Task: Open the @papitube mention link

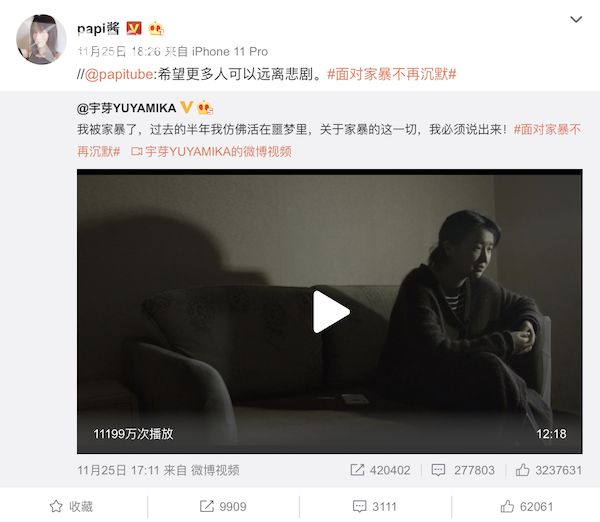Action: point(119,74)
